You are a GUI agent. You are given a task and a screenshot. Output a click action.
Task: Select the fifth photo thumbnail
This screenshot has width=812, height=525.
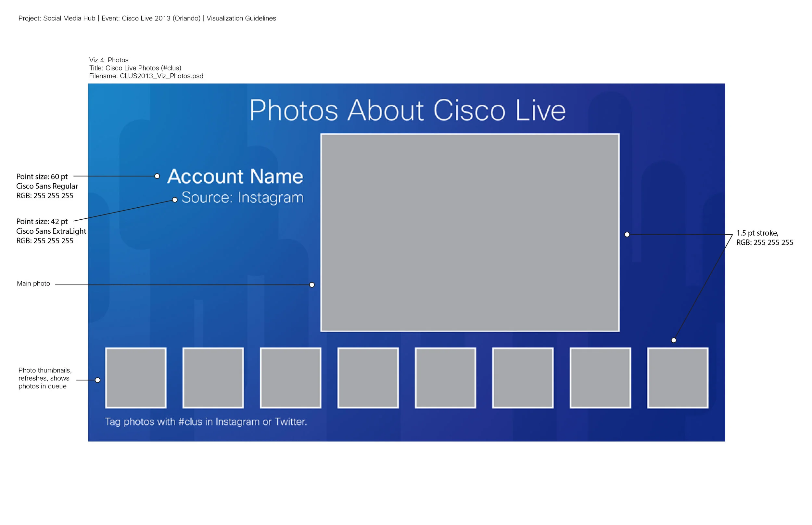(445, 378)
